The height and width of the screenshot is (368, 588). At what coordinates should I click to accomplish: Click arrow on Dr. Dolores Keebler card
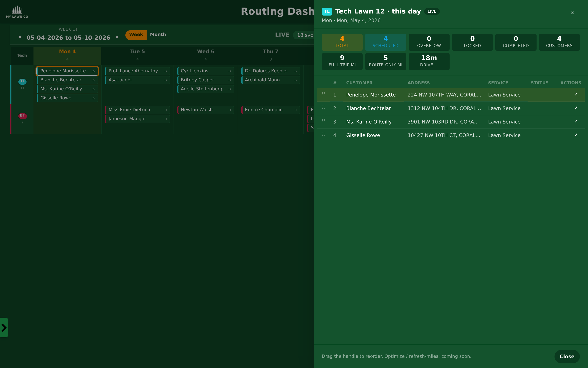click(x=295, y=71)
